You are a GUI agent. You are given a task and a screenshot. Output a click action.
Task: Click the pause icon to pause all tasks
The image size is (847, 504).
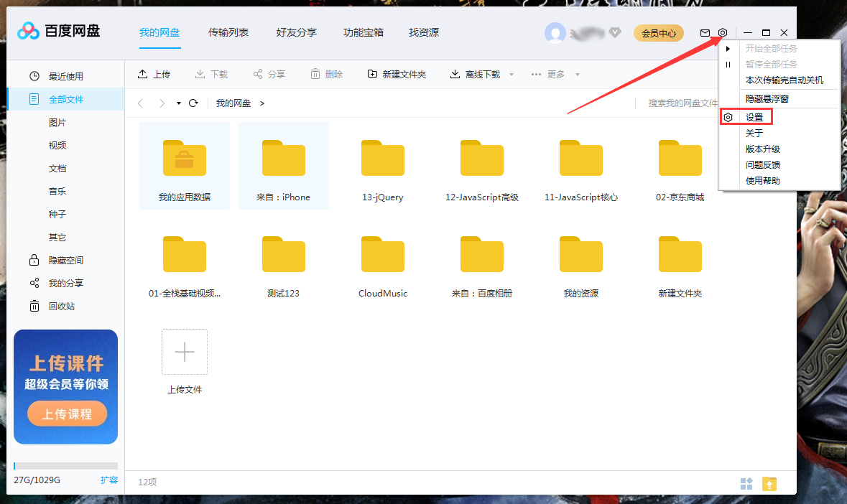tap(728, 64)
